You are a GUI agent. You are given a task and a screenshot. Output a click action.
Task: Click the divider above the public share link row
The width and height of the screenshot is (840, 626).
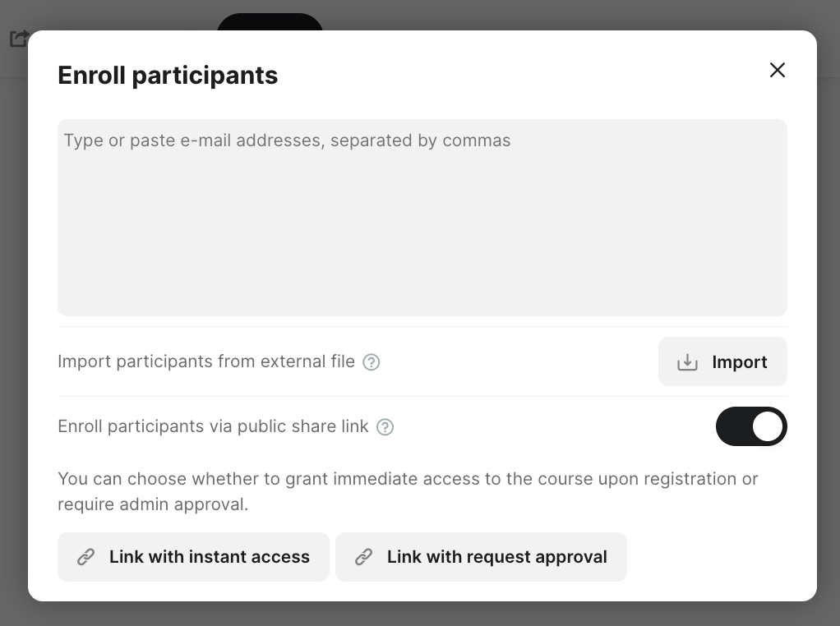click(x=422, y=397)
